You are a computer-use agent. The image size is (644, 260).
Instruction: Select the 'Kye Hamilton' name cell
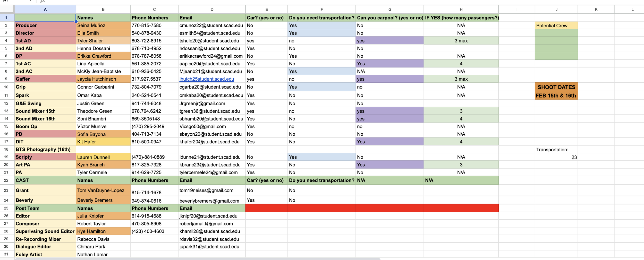point(103,231)
